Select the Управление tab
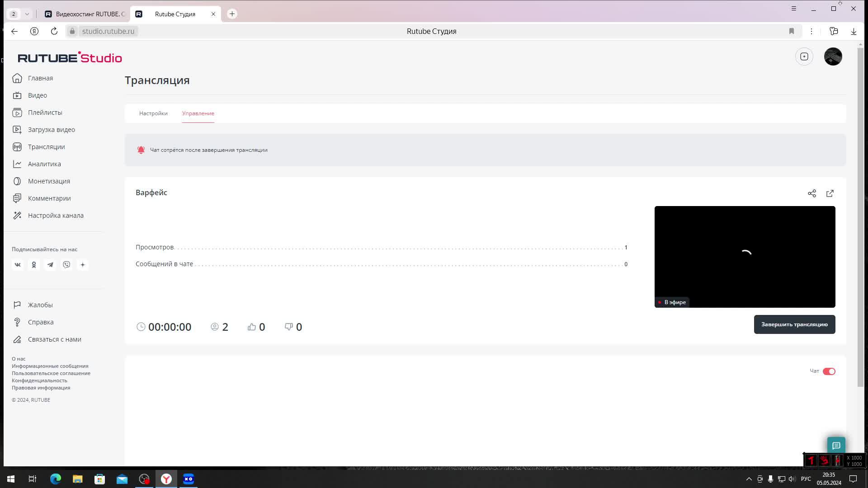Image resolution: width=868 pixels, height=488 pixels. (198, 113)
